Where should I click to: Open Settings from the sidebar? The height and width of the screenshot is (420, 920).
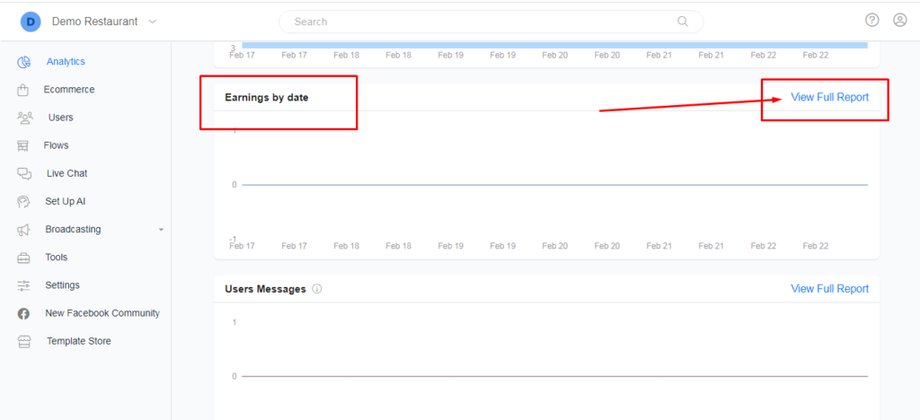62,285
